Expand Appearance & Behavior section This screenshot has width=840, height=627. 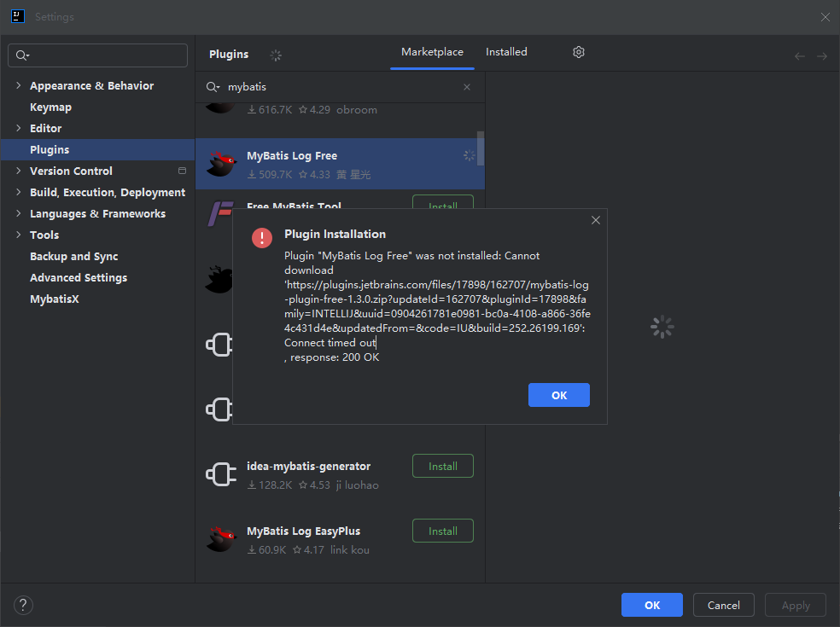click(19, 85)
